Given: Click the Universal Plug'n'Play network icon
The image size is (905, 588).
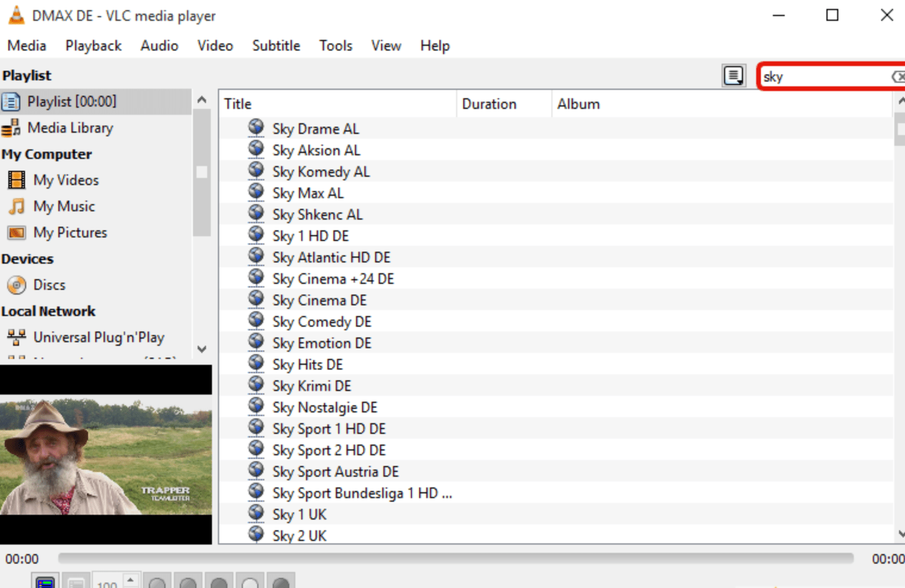Looking at the screenshot, I should point(17,337).
